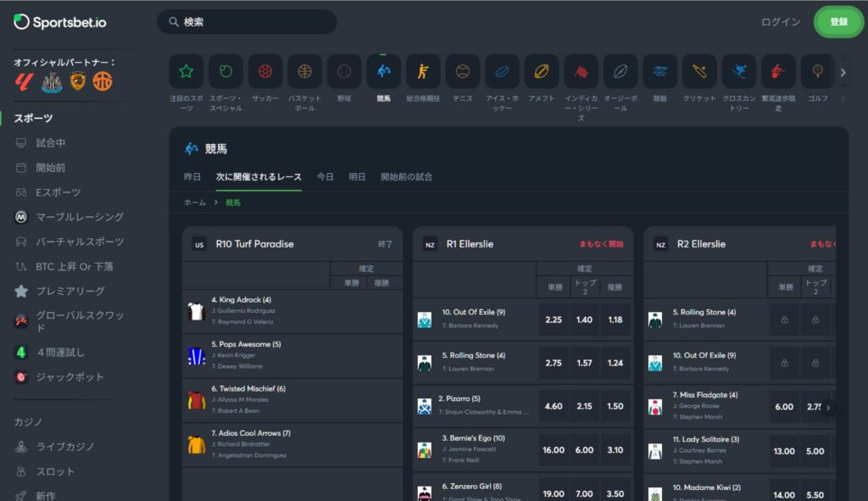Click King Adrock jockey silks thumbnail
The height and width of the screenshot is (501, 868).
197,312
